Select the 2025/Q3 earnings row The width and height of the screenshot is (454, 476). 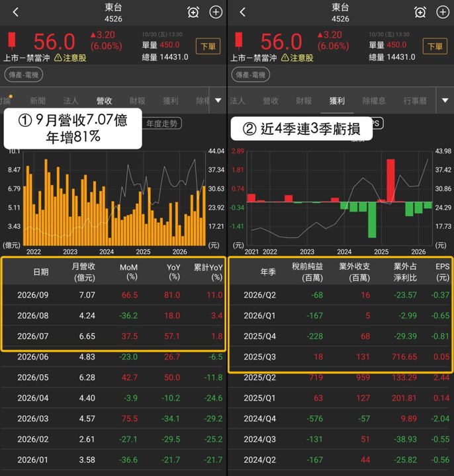(340, 357)
